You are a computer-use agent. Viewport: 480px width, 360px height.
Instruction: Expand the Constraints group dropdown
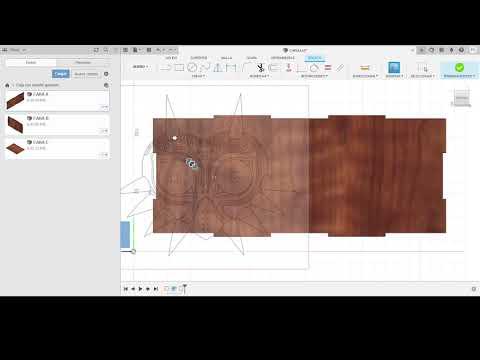pos(314,76)
